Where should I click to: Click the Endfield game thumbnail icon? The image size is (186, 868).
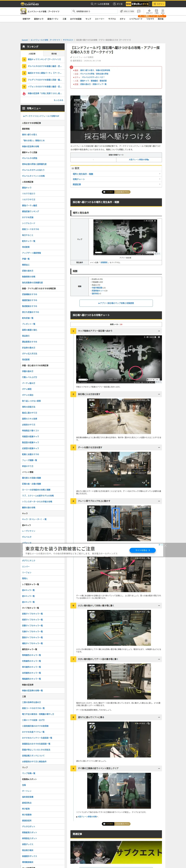[x=23, y=11]
